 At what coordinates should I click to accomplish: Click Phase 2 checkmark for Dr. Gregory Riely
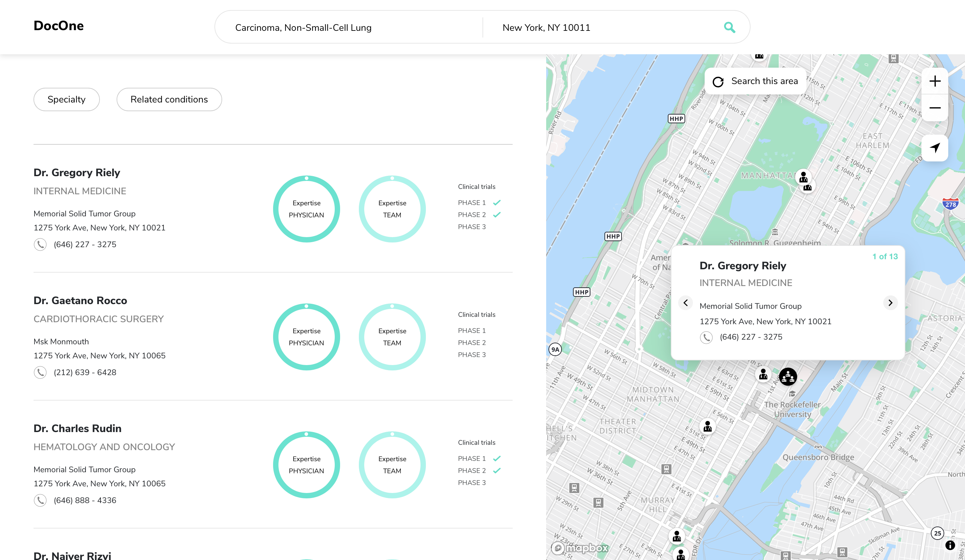tap(497, 215)
